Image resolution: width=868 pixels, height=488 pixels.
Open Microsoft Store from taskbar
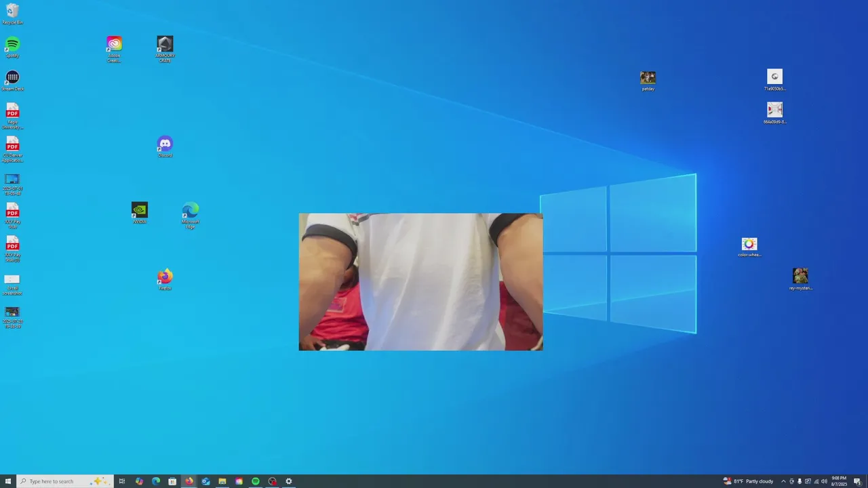click(x=172, y=481)
